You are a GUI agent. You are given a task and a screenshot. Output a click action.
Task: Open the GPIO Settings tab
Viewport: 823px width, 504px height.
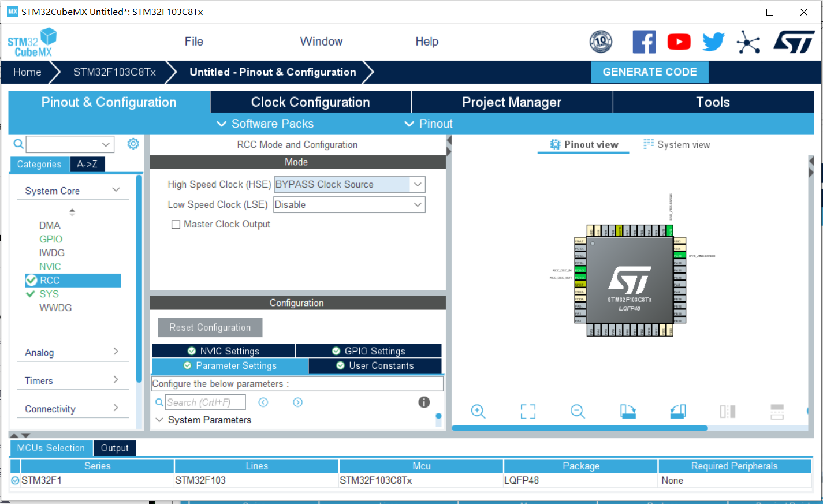point(368,351)
